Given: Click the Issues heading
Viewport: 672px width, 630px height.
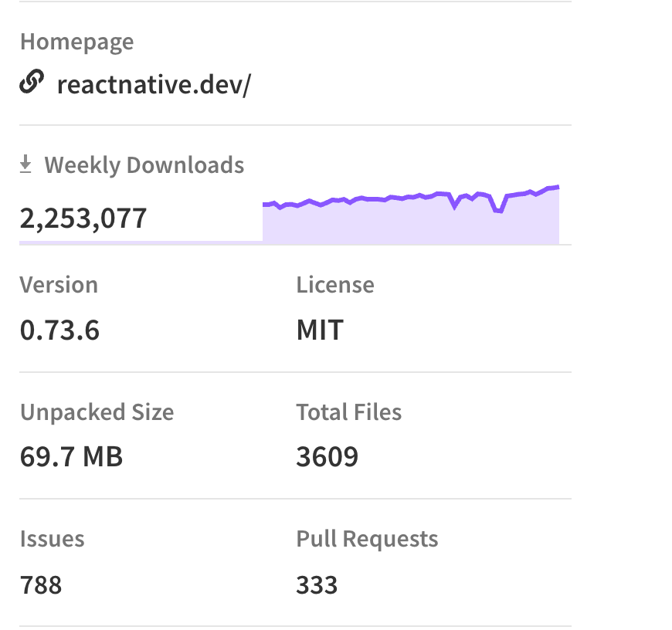Looking at the screenshot, I should [x=52, y=539].
